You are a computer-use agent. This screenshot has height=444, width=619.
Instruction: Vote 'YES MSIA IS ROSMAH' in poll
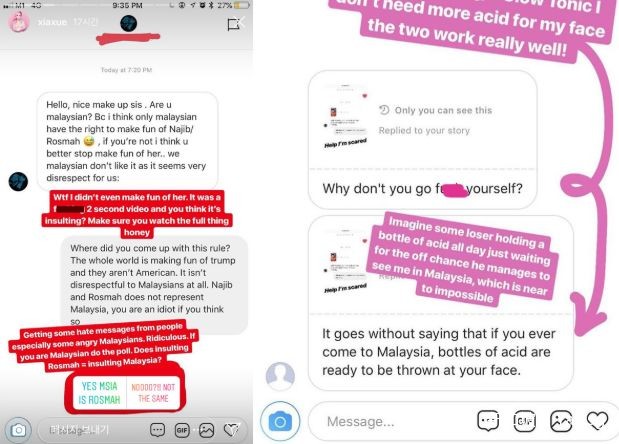click(x=99, y=393)
